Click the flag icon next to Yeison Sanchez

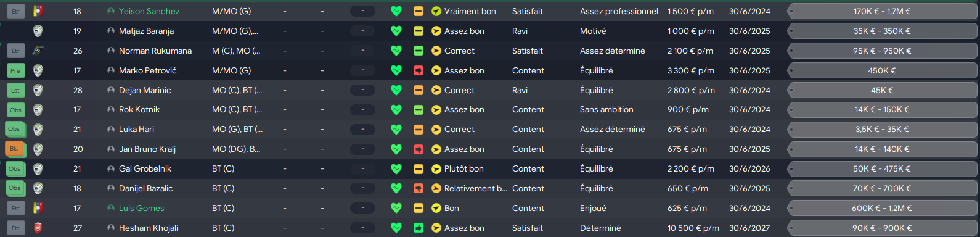tap(38, 11)
